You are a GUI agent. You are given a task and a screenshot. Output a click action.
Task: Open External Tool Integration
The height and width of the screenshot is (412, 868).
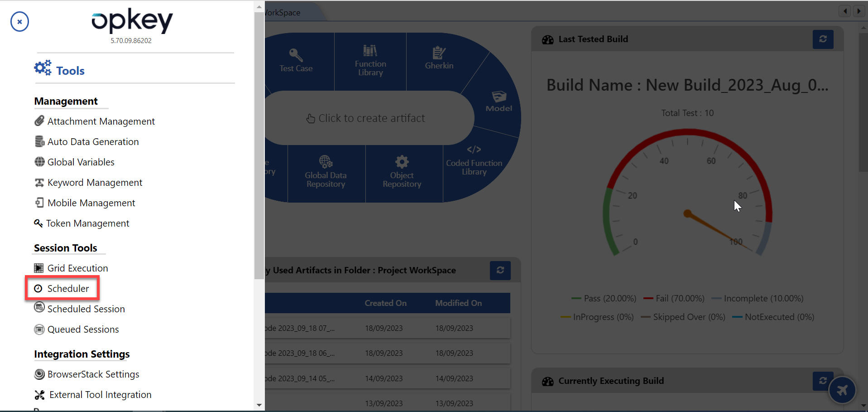pos(93,394)
